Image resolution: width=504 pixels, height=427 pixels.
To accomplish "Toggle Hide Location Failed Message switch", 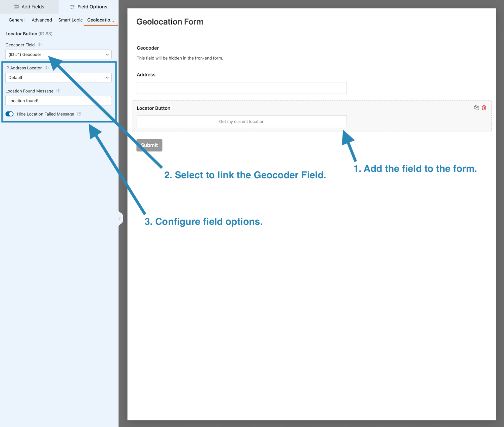I will tap(10, 114).
